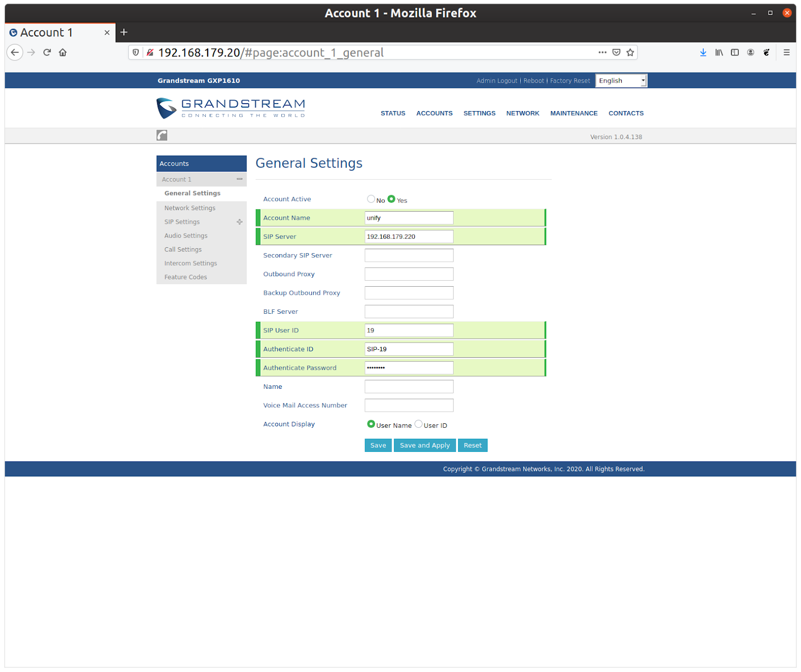Focus the Voice Mail Access Number field
This screenshot has height=672, width=801.
409,405
